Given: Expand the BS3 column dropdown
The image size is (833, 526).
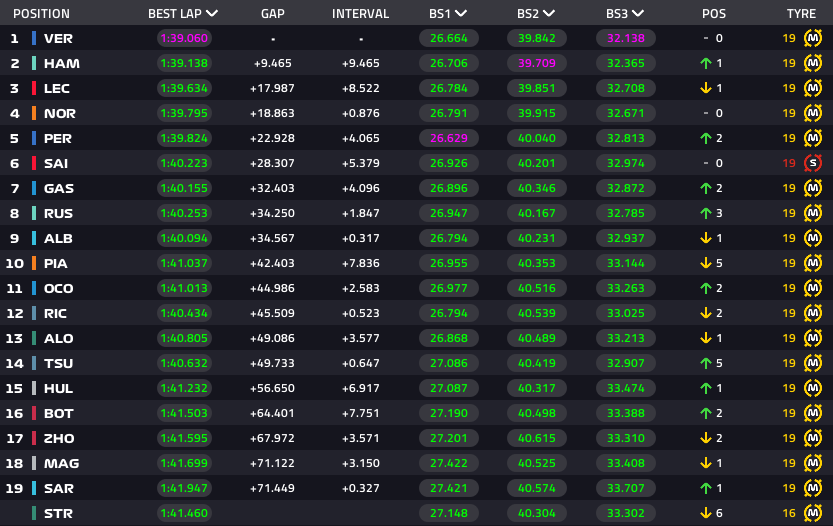Looking at the screenshot, I should (x=638, y=13).
